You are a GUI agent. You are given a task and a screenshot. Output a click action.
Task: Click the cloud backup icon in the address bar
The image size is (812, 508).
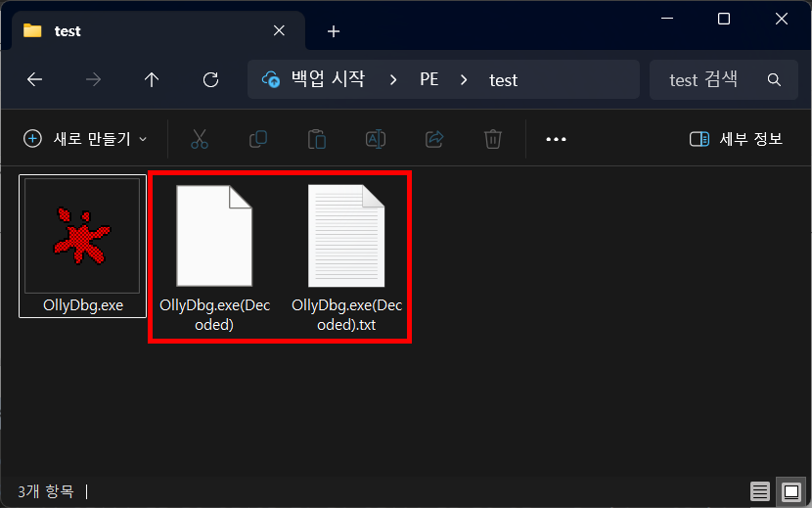(271, 80)
